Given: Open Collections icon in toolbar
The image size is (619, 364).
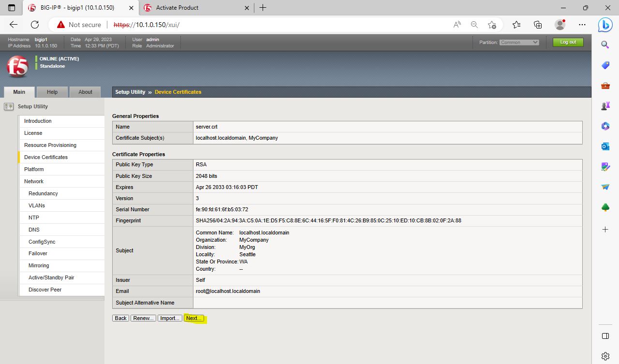Looking at the screenshot, I should pyautogui.click(x=538, y=25).
